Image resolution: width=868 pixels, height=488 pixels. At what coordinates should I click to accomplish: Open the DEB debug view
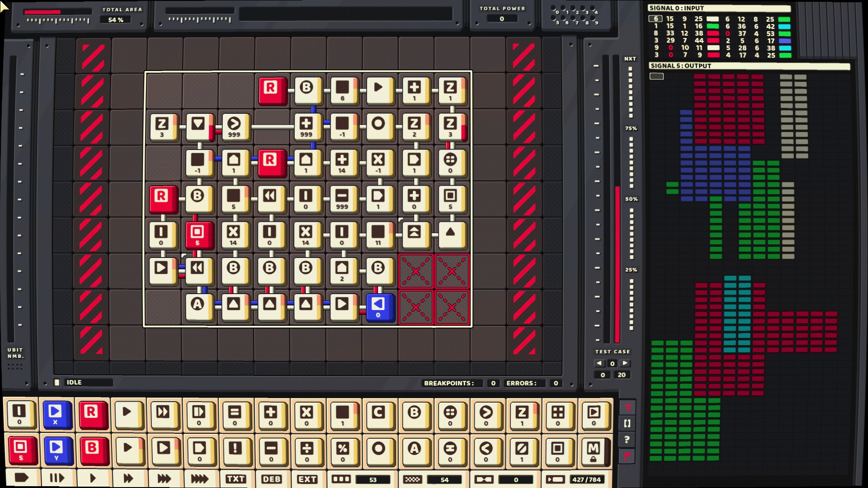(x=271, y=479)
